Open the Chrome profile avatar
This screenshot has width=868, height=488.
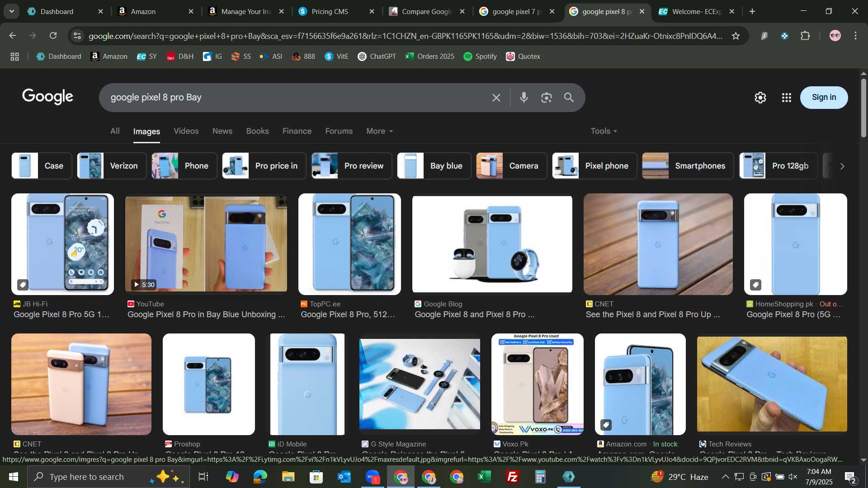coord(835,36)
